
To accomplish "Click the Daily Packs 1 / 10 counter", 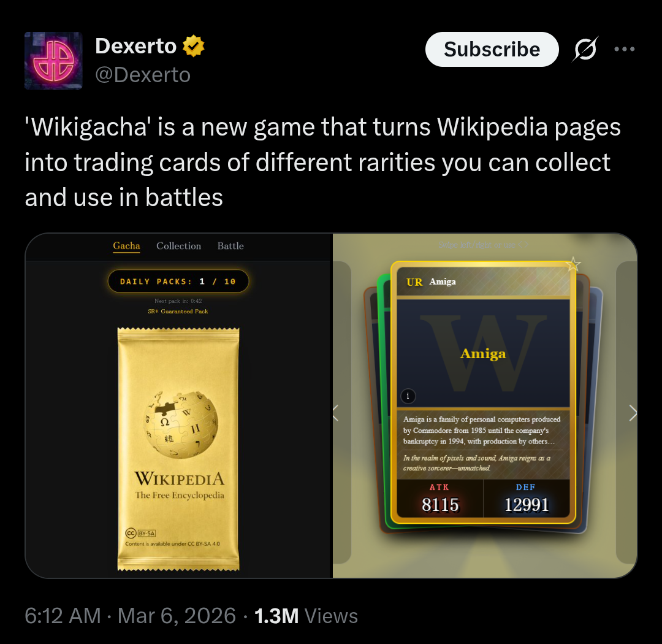I will coord(178,282).
